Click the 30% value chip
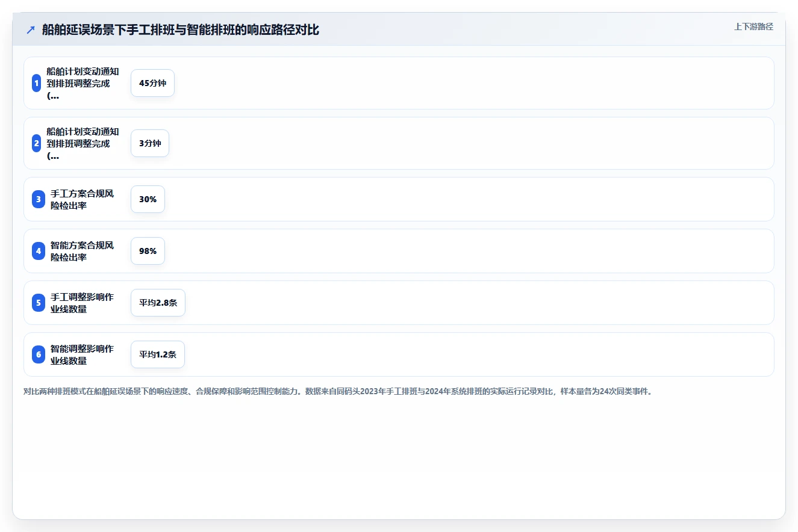The width and height of the screenshot is (798, 532). [x=148, y=199]
